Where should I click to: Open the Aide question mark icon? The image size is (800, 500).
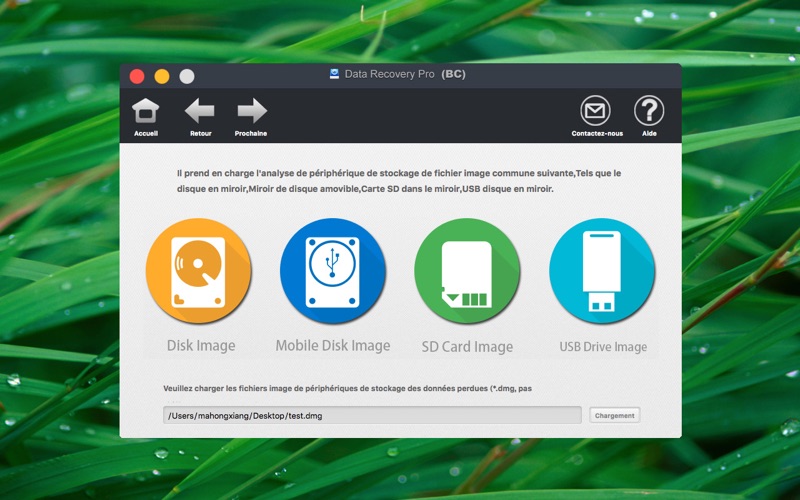(649, 110)
